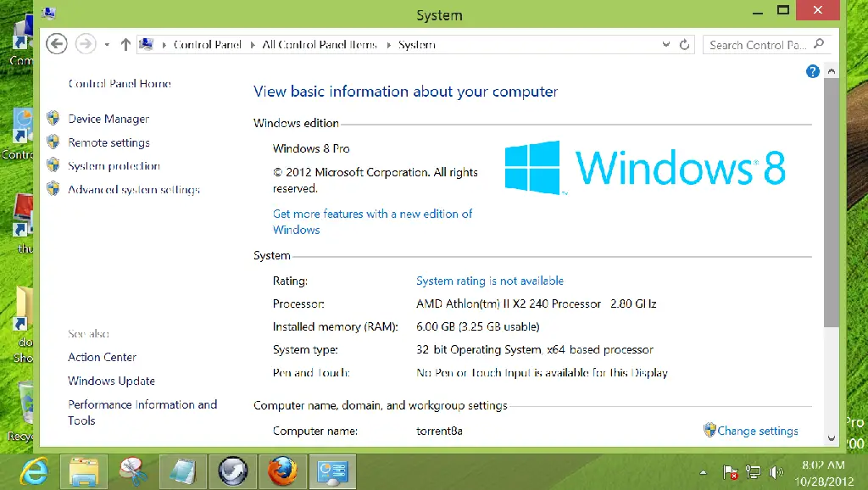
Task: Click the computer icon in the address bar
Action: (x=146, y=44)
